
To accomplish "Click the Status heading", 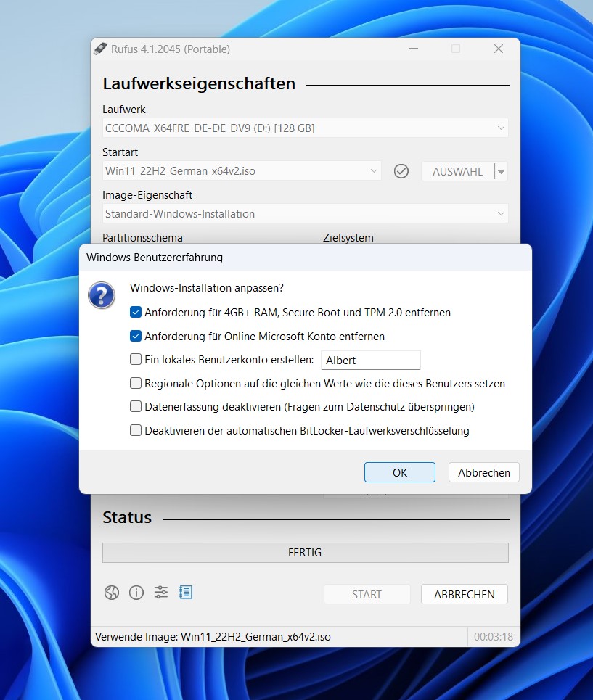I will [x=127, y=517].
